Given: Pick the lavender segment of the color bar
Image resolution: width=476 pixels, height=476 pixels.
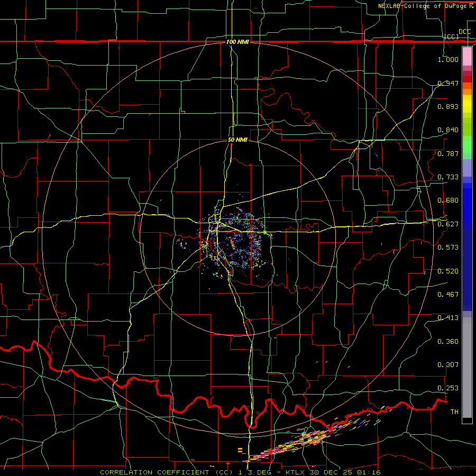Looking at the screenshot, I should [x=467, y=168].
